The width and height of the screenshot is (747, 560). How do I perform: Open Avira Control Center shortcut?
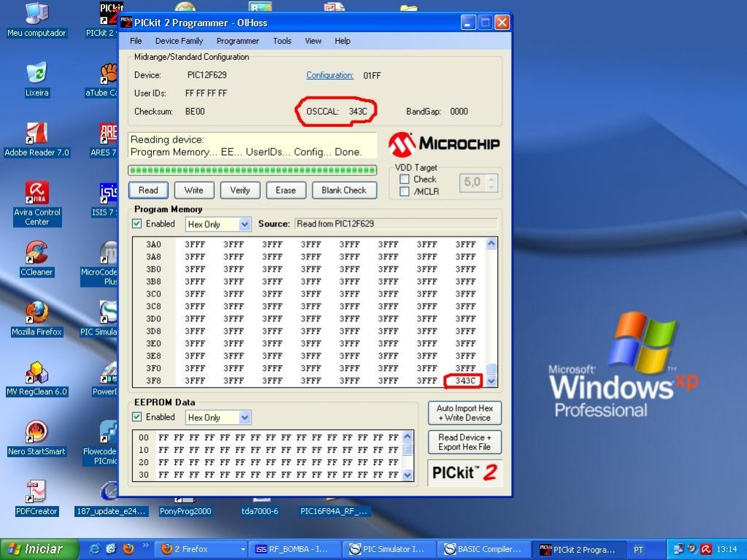[x=37, y=203]
